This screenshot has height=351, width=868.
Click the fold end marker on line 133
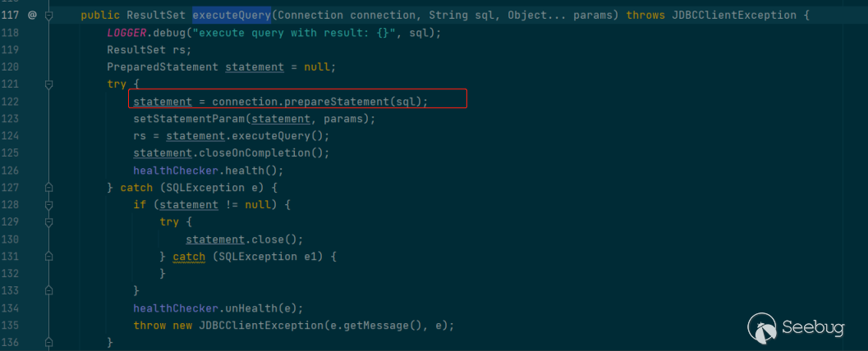(49, 291)
